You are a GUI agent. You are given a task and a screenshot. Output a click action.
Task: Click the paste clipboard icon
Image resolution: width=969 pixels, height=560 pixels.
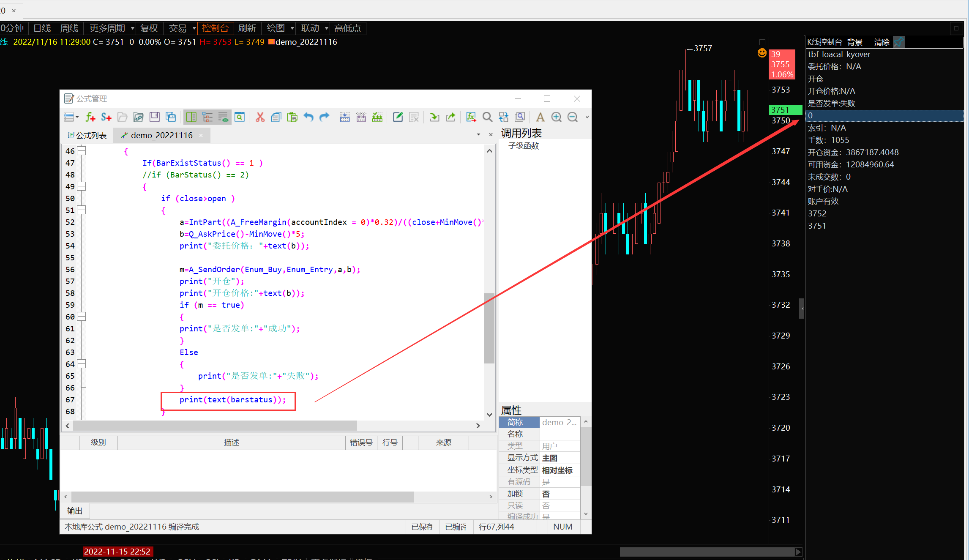[x=292, y=117]
